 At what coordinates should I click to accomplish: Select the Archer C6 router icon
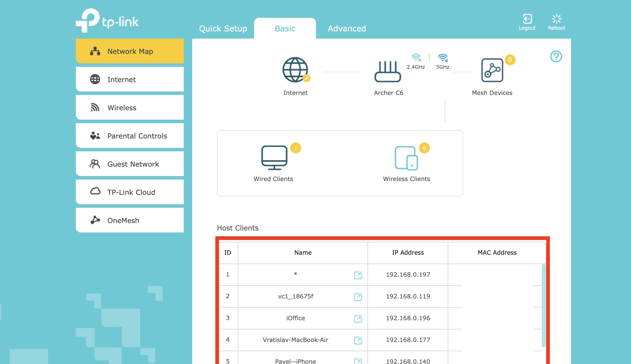tap(388, 71)
